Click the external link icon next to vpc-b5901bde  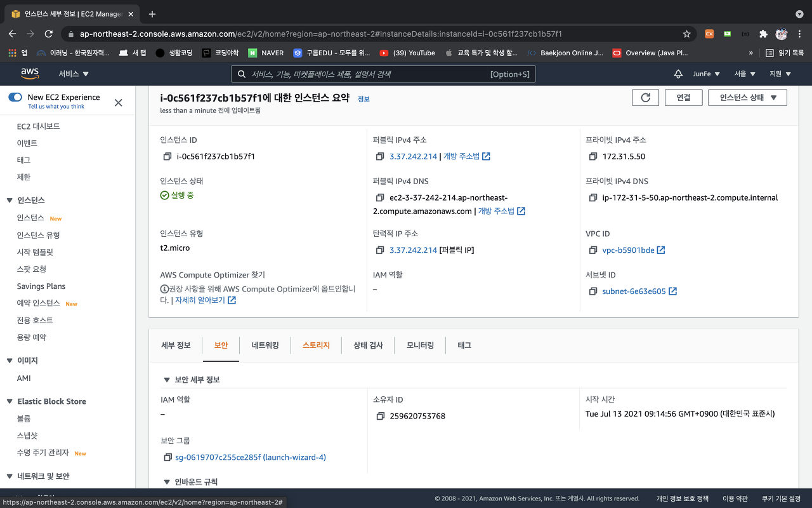tap(661, 250)
